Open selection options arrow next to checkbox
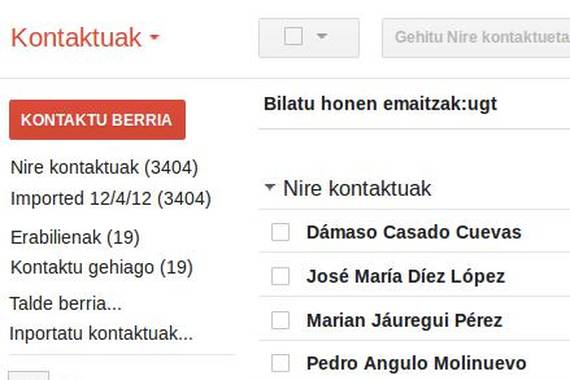The width and height of the screenshot is (570, 380). [322, 36]
